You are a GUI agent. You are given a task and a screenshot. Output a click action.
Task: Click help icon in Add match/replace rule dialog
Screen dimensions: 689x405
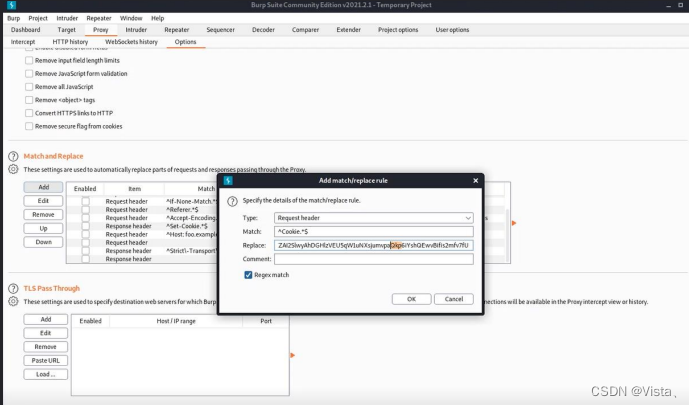pos(232,201)
